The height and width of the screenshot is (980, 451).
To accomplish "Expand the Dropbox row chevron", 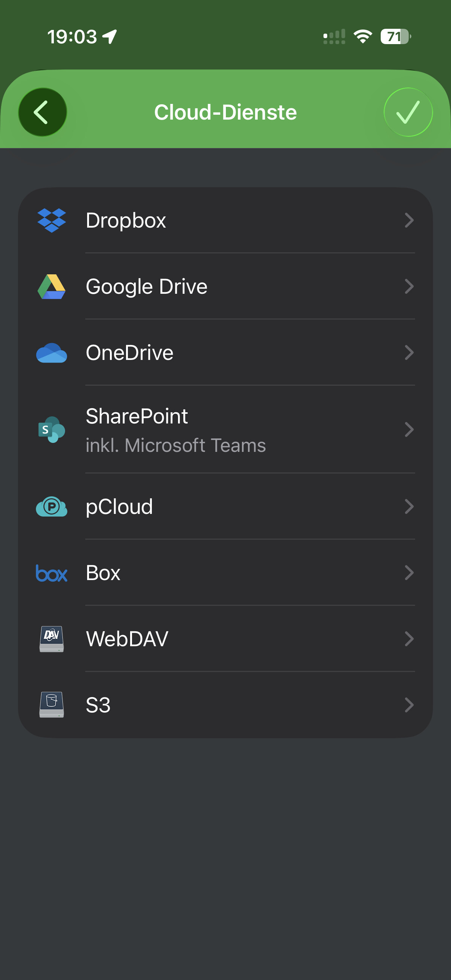I will 409,220.
